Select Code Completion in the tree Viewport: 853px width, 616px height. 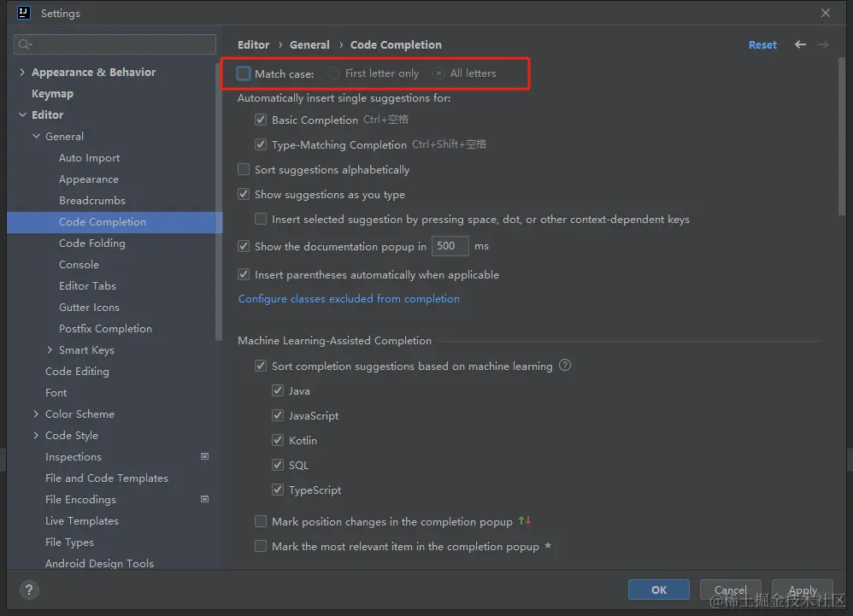pos(103,222)
